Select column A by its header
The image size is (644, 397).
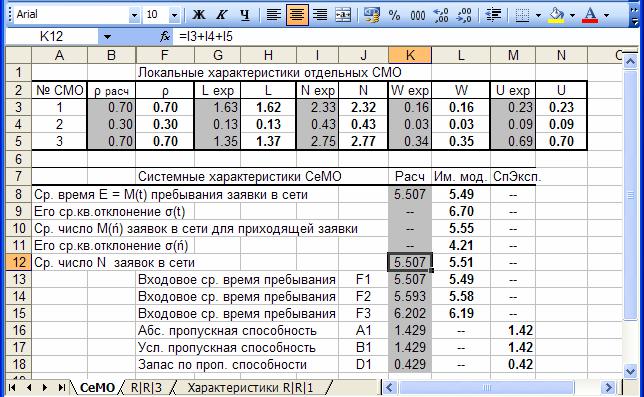point(59,55)
